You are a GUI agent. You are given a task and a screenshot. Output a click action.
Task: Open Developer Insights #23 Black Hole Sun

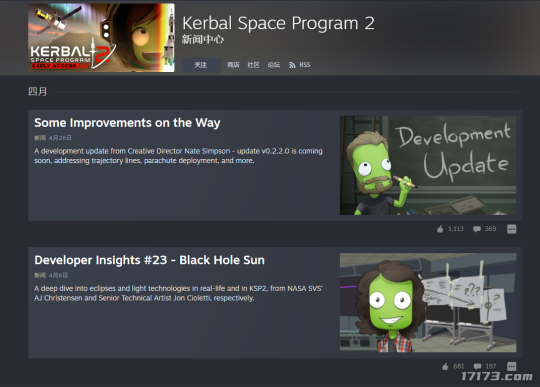pos(149,260)
